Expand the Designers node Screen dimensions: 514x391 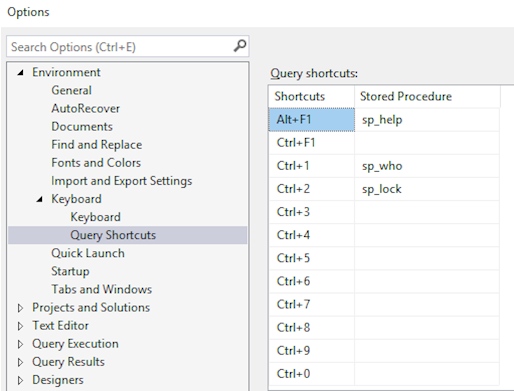20,380
